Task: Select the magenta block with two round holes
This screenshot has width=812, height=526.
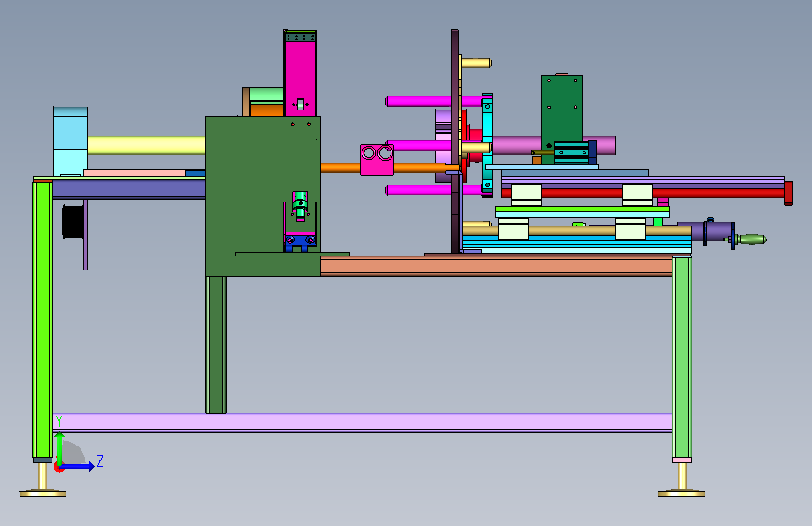Action: pyautogui.click(x=377, y=159)
